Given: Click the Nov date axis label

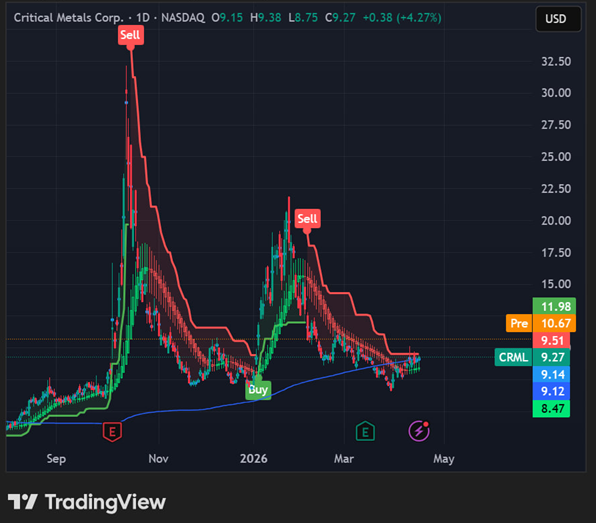Looking at the screenshot, I should 158,459.
